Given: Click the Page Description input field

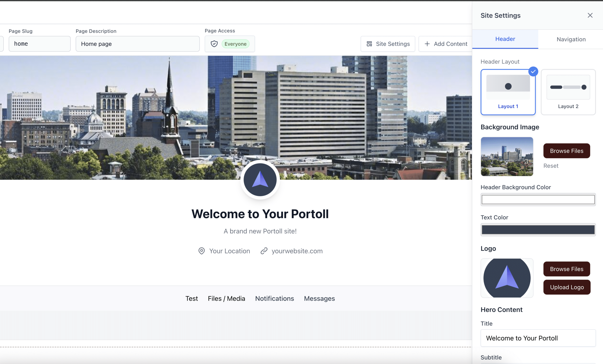Looking at the screenshot, I should pyautogui.click(x=138, y=44).
